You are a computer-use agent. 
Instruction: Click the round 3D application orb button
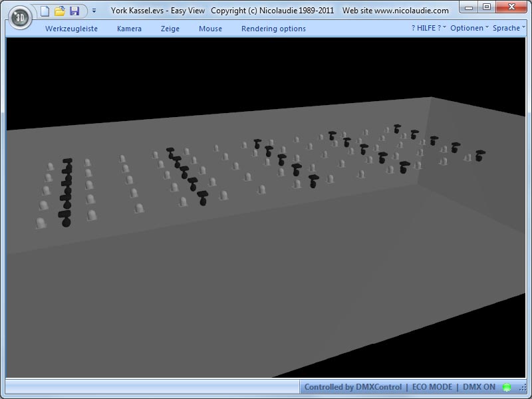click(21, 16)
